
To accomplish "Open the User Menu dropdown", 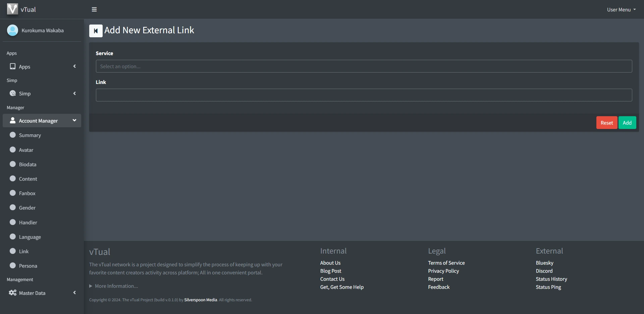I will pyautogui.click(x=621, y=10).
